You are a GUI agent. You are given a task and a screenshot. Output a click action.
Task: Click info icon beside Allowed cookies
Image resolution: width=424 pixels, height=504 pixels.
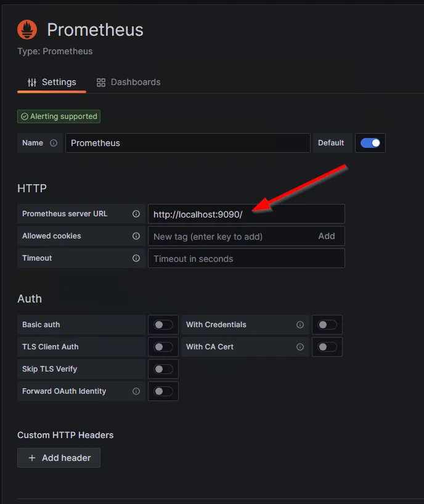(136, 236)
